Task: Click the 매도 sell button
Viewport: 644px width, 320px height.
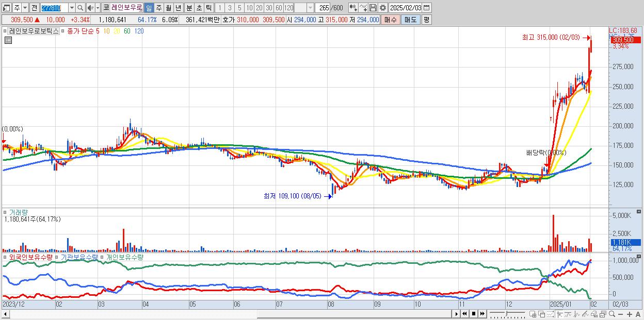Action: (410, 20)
